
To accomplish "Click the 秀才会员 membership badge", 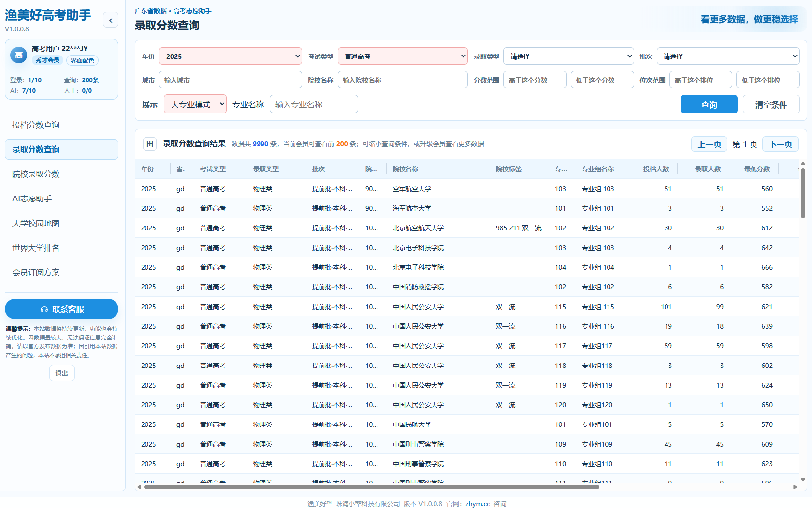I will [48, 60].
